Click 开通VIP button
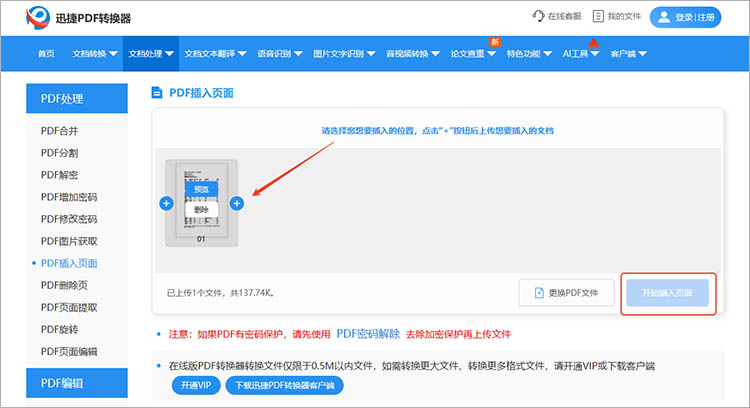The image size is (750, 408). pos(196,385)
